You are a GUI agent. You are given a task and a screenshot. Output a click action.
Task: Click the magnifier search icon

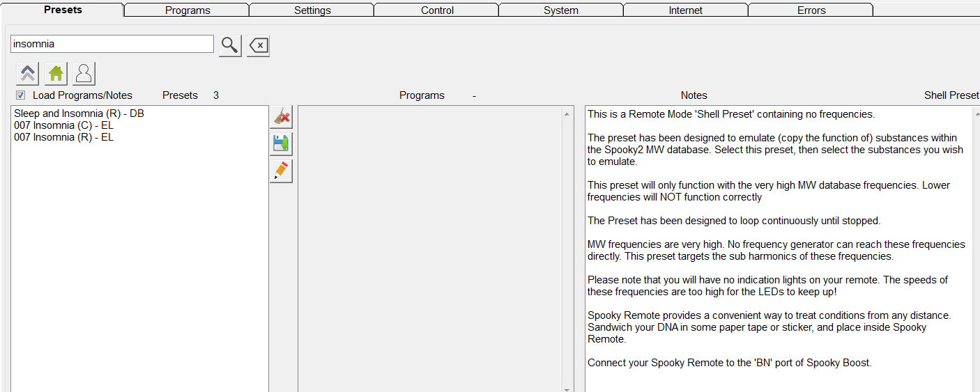pos(230,45)
